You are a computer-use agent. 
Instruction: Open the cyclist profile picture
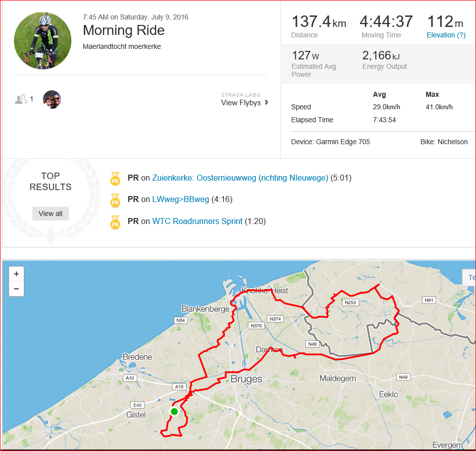click(43, 41)
